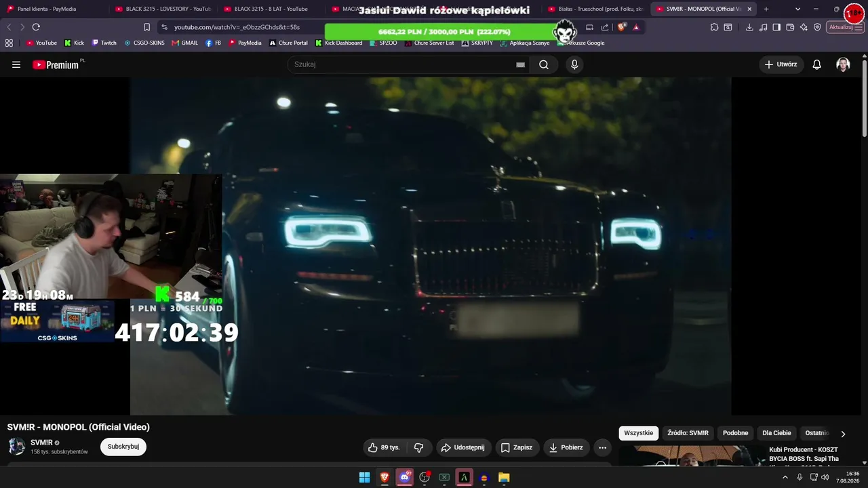Save the video with Zapisz
868x488 pixels.
click(517, 447)
